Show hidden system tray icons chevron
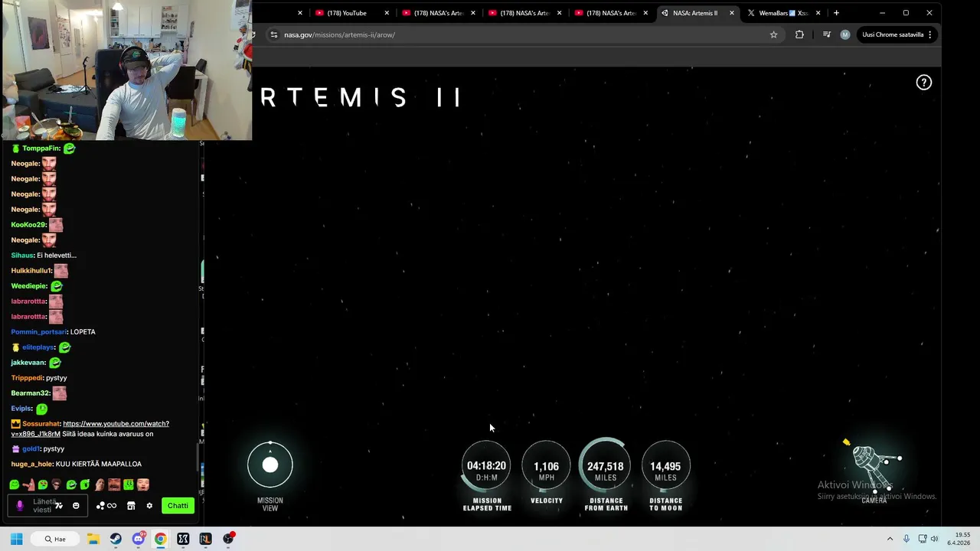The image size is (980, 551). tap(890, 539)
